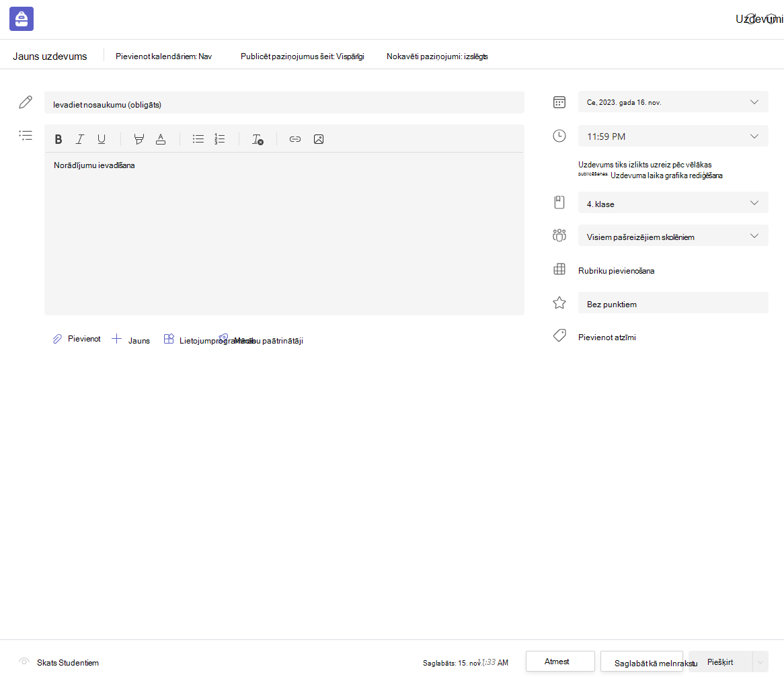Open the 11:59 PM time dropdown
This screenshot has width=784, height=677.
[673, 136]
